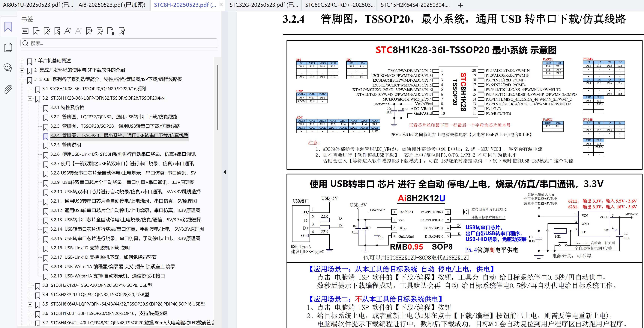Switch to the STC15H2K64S4 tab

point(415,5)
